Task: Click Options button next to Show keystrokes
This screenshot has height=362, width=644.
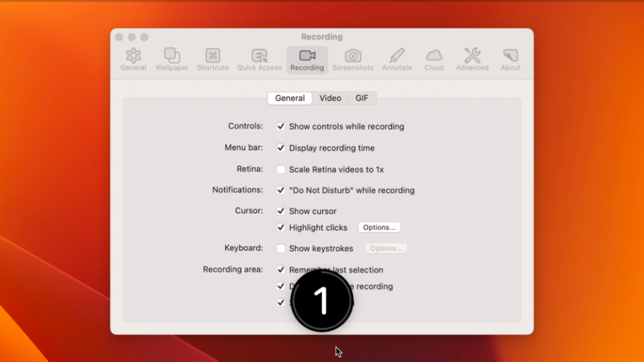Action: [386, 248]
